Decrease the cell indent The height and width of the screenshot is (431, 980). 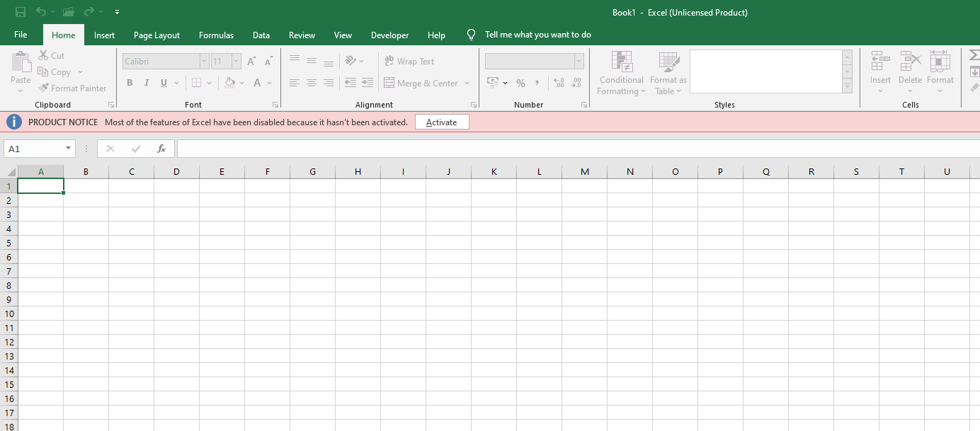pos(351,83)
